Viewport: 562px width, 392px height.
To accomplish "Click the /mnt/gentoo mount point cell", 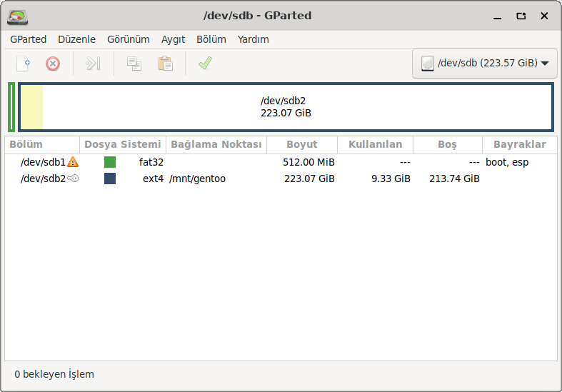I will (x=198, y=179).
